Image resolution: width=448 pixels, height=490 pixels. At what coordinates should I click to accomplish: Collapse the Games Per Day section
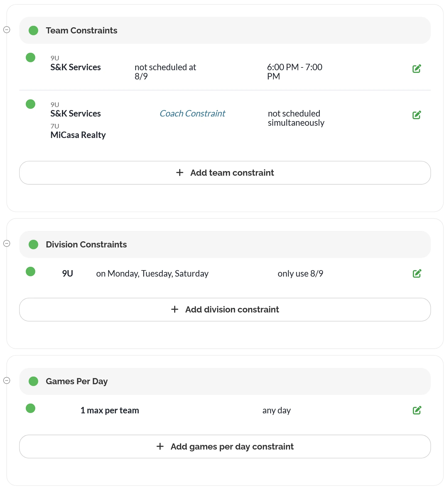point(7,381)
